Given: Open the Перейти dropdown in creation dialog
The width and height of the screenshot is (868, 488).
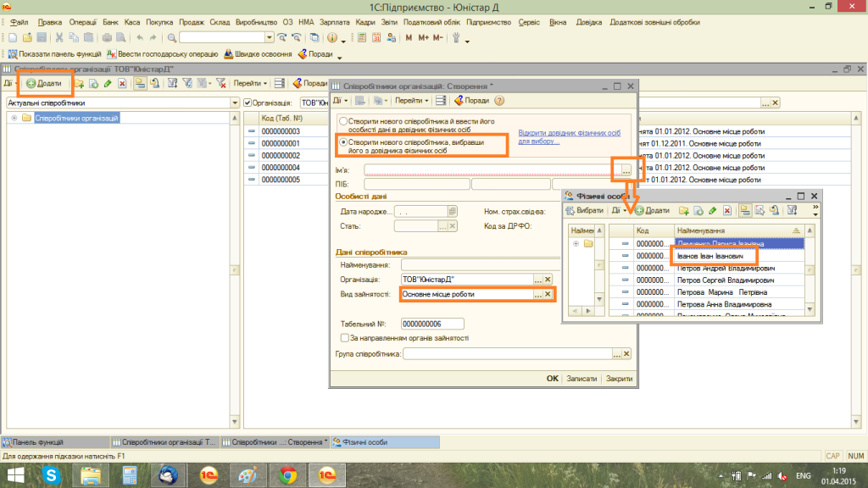Looking at the screenshot, I should [x=413, y=101].
